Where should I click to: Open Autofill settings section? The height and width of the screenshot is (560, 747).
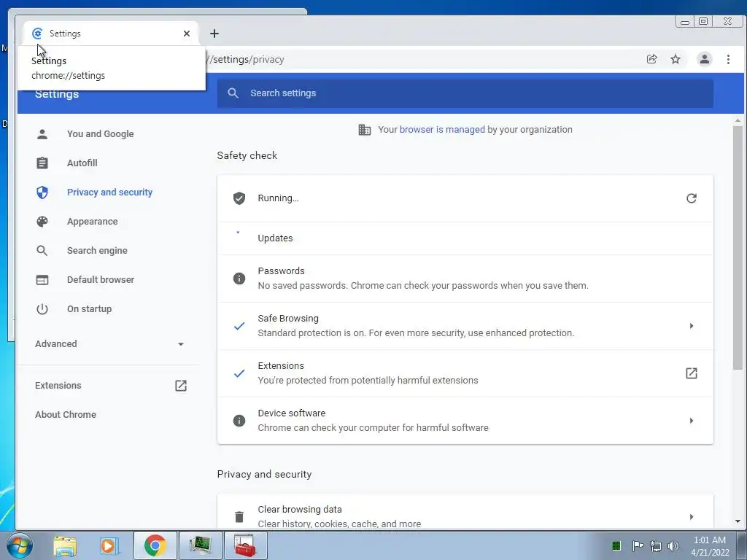point(82,163)
